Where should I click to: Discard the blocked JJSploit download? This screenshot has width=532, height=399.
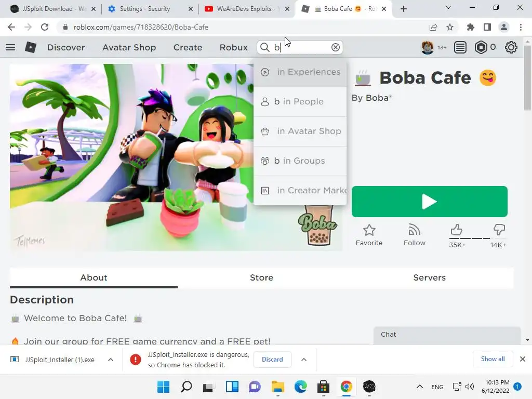click(x=272, y=360)
